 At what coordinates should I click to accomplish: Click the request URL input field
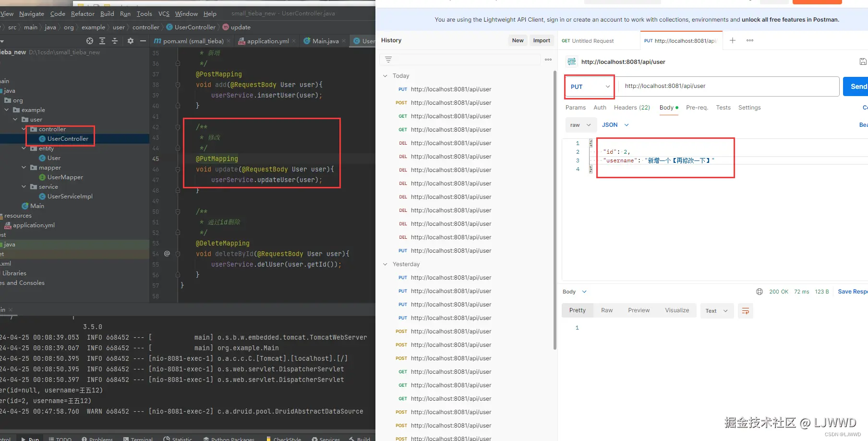point(728,86)
